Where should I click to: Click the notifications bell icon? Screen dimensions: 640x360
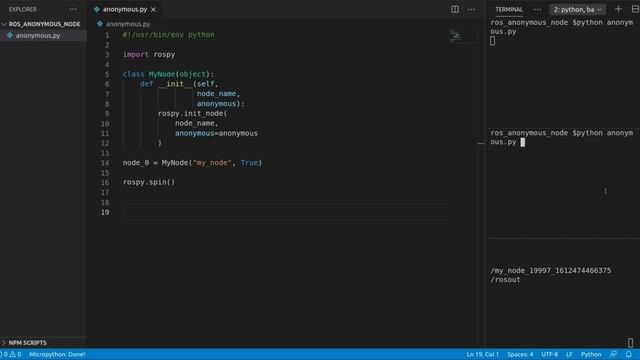pos(629,354)
